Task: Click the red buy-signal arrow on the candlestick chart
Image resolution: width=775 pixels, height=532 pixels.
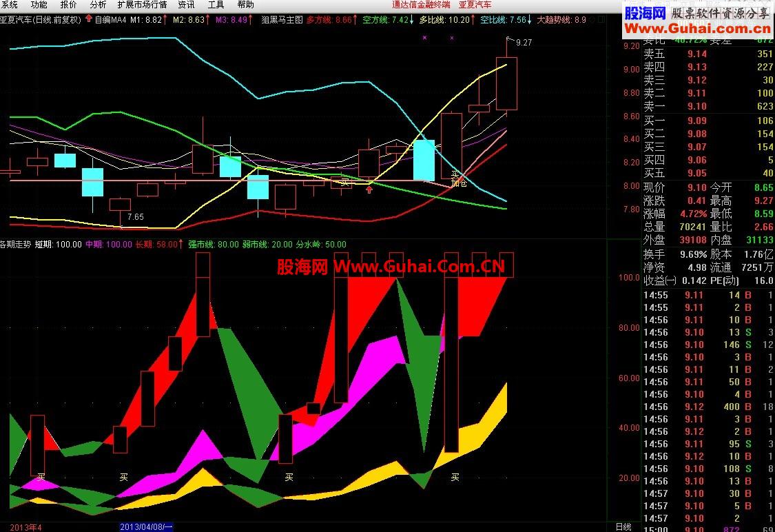Action: 369,190
